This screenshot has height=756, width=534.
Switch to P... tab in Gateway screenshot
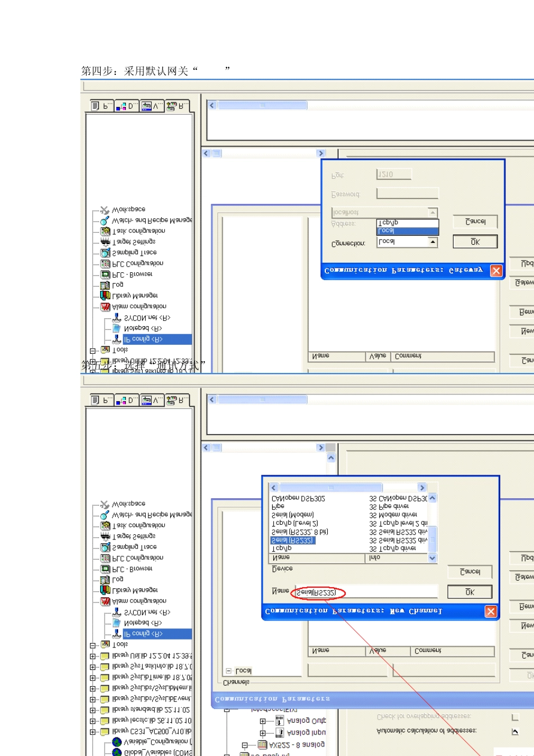tap(102, 106)
